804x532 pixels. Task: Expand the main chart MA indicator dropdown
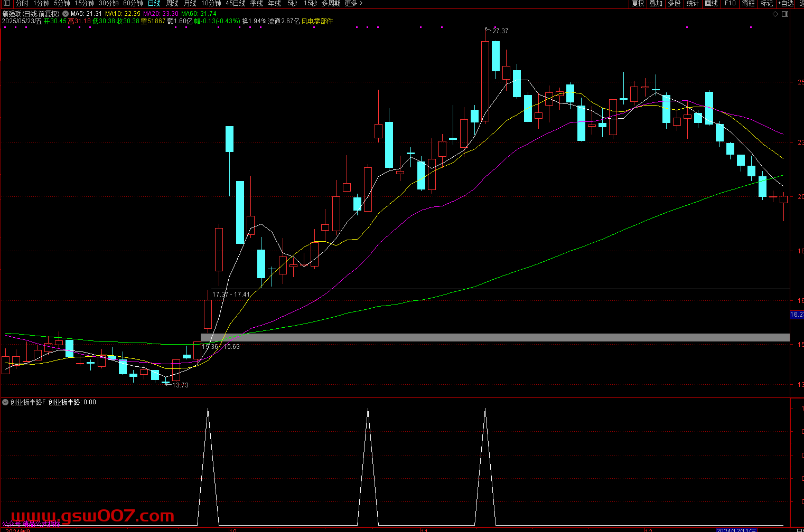66,14
